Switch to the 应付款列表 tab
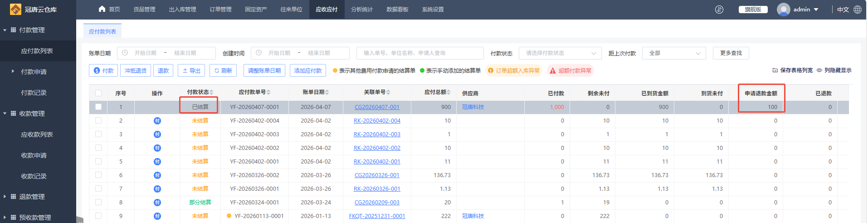This screenshot has height=223, width=868. coord(102,31)
